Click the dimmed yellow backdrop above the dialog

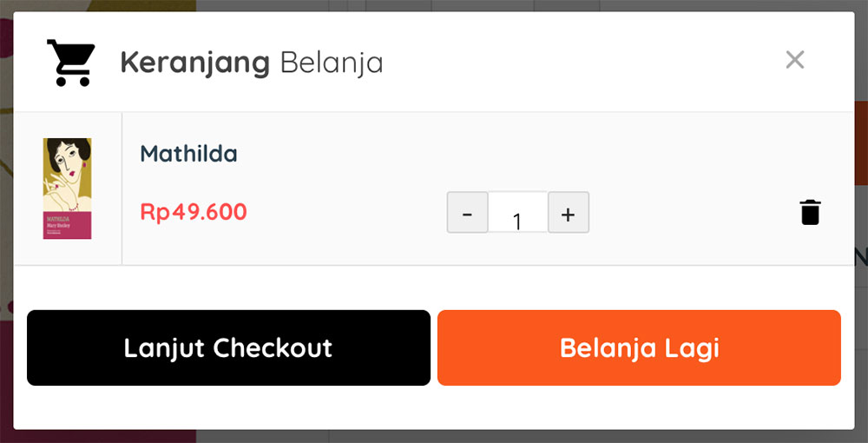(x=138, y=5)
